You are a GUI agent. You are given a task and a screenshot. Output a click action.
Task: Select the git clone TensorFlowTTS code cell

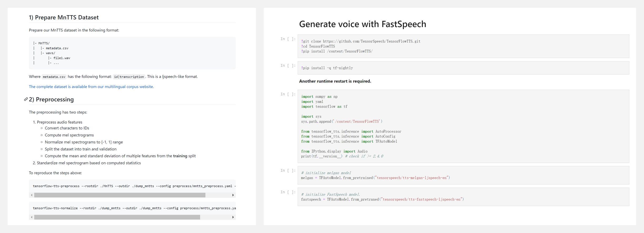point(463,46)
